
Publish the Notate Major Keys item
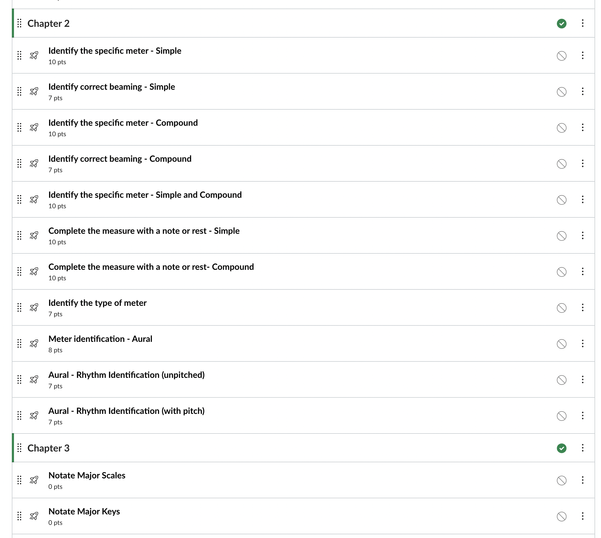tap(561, 516)
